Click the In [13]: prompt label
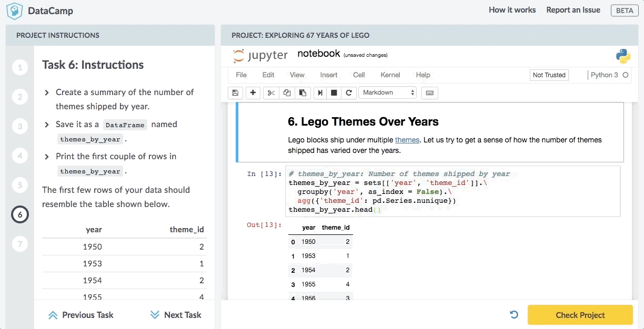644x329 pixels. pos(265,174)
